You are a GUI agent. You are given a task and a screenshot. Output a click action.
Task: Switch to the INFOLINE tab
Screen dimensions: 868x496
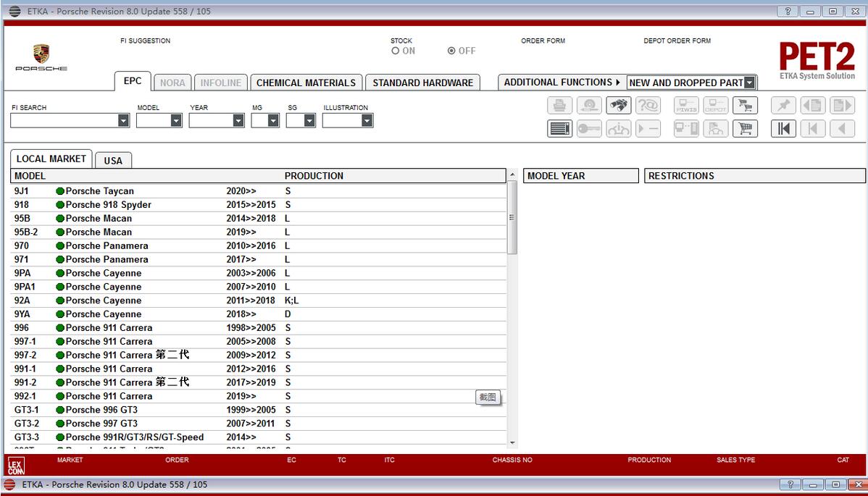click(221, 83)
